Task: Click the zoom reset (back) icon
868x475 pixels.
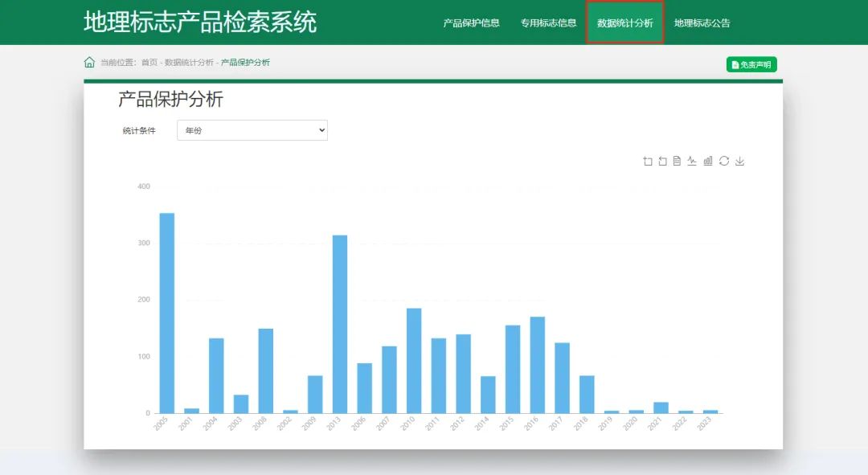Action: 662,161
